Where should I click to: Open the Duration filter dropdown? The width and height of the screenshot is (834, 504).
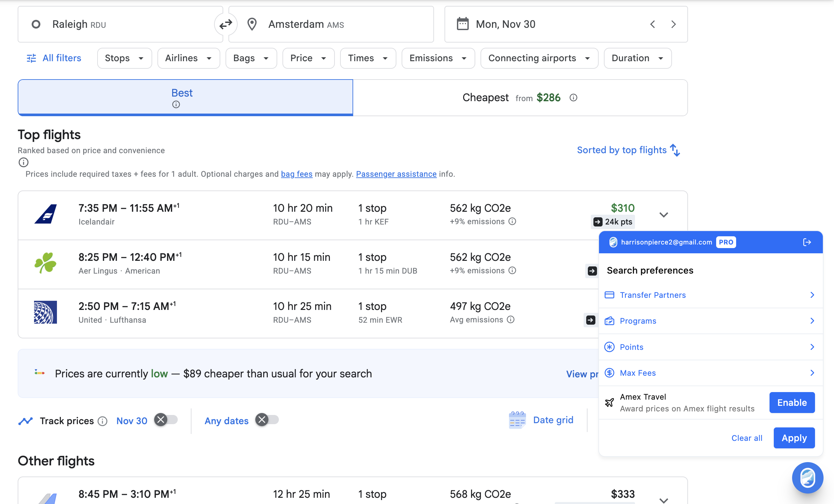pos(637,58)
